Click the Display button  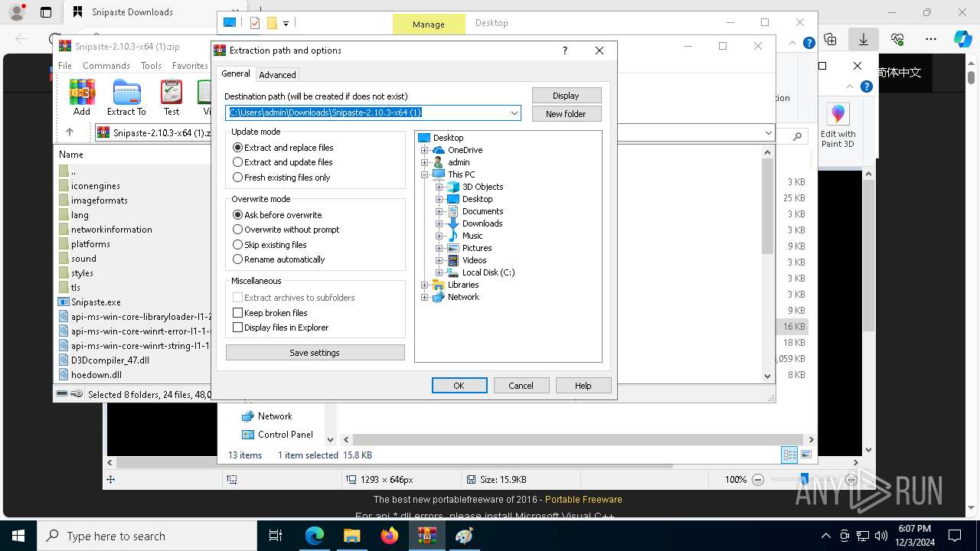tap(567, 96)
